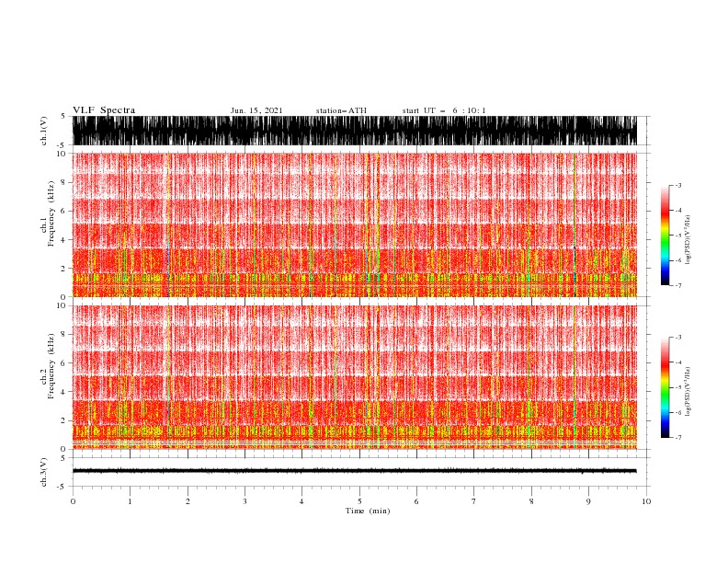Click the ch.1 spectrogram color scale bar
The image size is (728, 563).
665,236
